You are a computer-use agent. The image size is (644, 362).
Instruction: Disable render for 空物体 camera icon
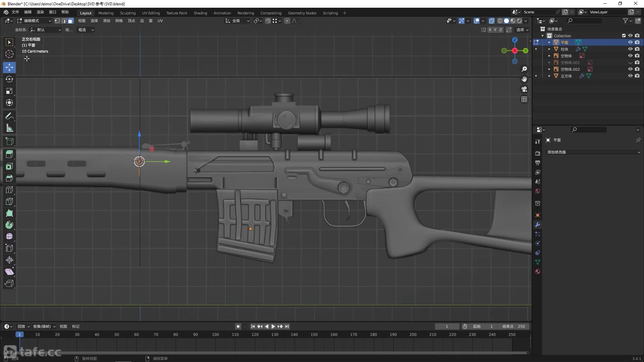click(637, 56)
